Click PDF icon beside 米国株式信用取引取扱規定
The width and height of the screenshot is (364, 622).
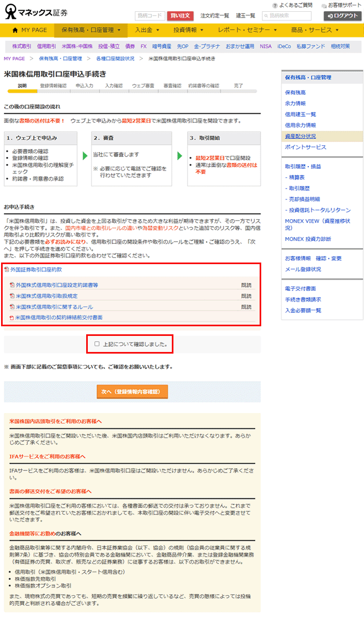pos(12,296)
